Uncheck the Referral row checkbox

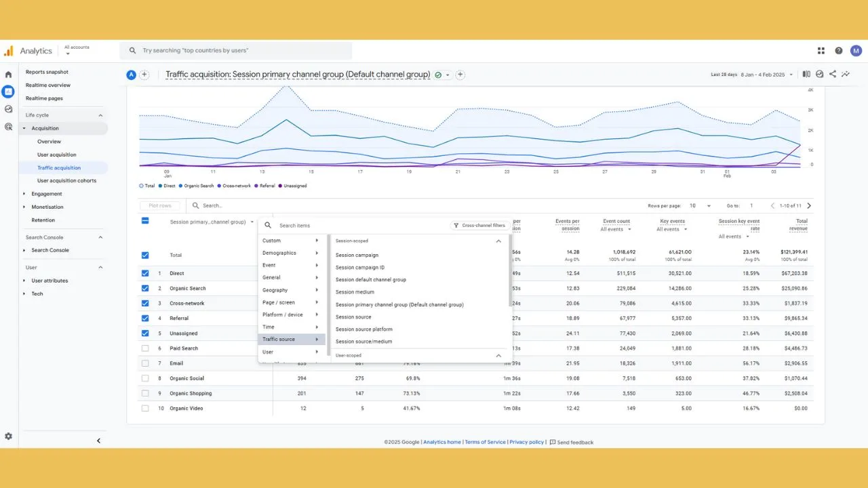[145, 318]
